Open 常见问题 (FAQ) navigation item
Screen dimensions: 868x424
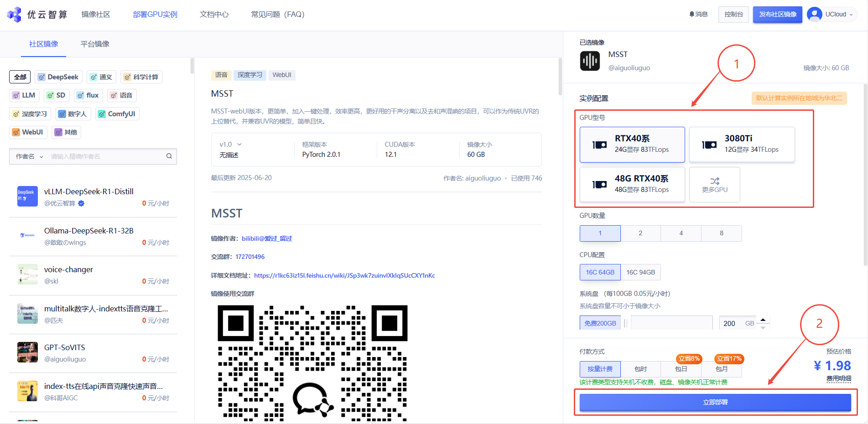[278, 14]
